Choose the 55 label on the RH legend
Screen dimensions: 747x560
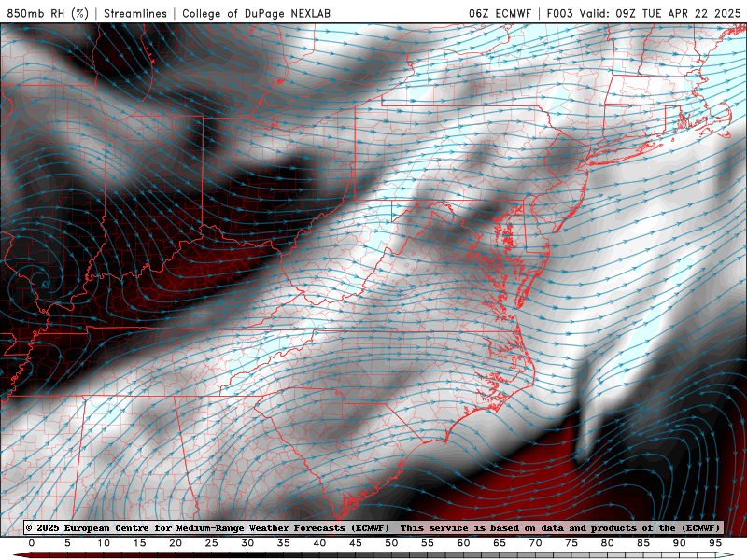(428, 543)
